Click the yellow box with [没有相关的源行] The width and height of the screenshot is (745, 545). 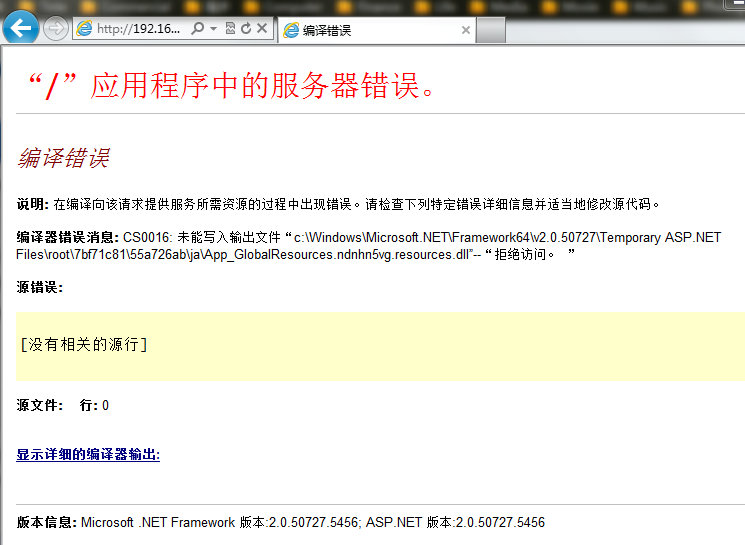click(380, 345)
